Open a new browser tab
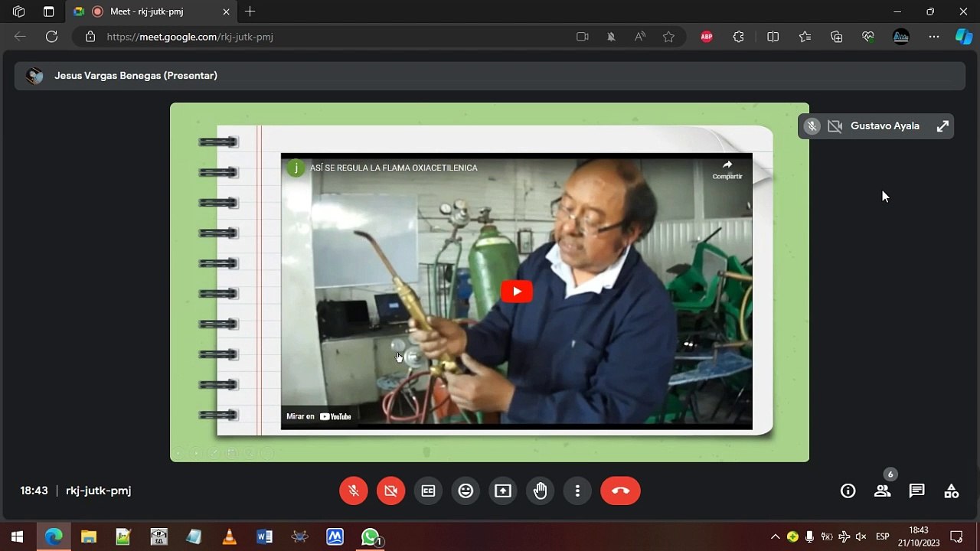The width and height of the screenshot is (980, 551). [250, 11]
